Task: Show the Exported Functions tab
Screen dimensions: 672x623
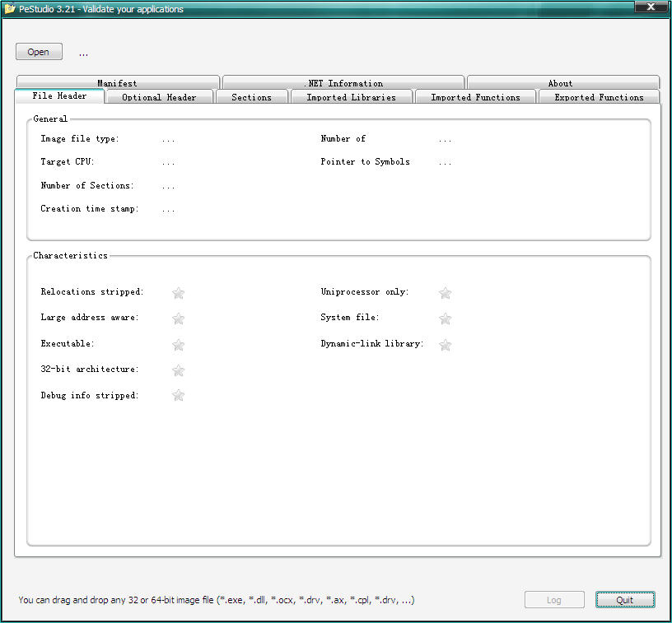Action: [600, 97]
